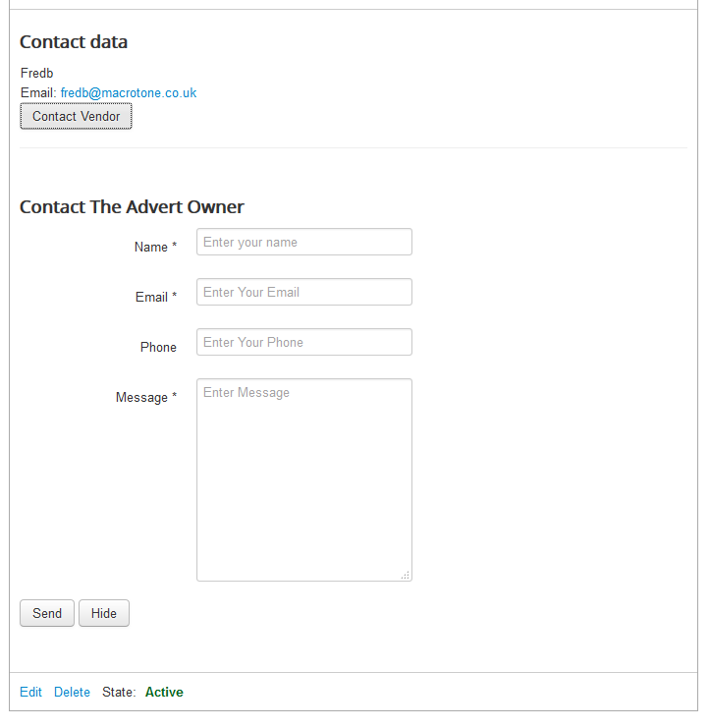Click the vendor name 'Fredb'
The image size is (711, 728).
click(x=37, y=74)
